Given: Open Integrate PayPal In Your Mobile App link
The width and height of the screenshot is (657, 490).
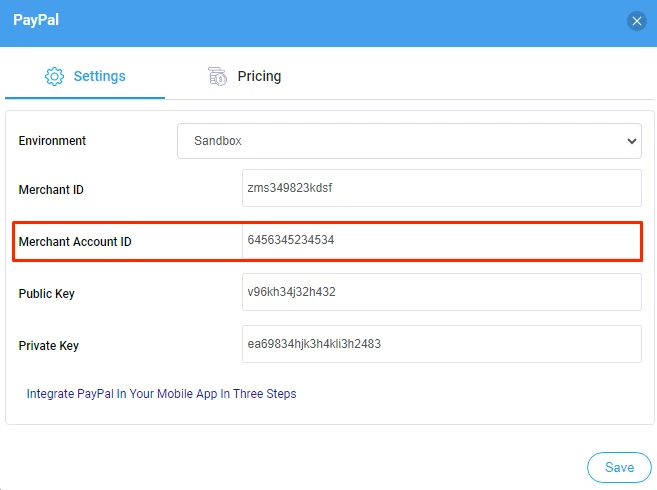Looking at the screenshot, I should click(161, 394).
